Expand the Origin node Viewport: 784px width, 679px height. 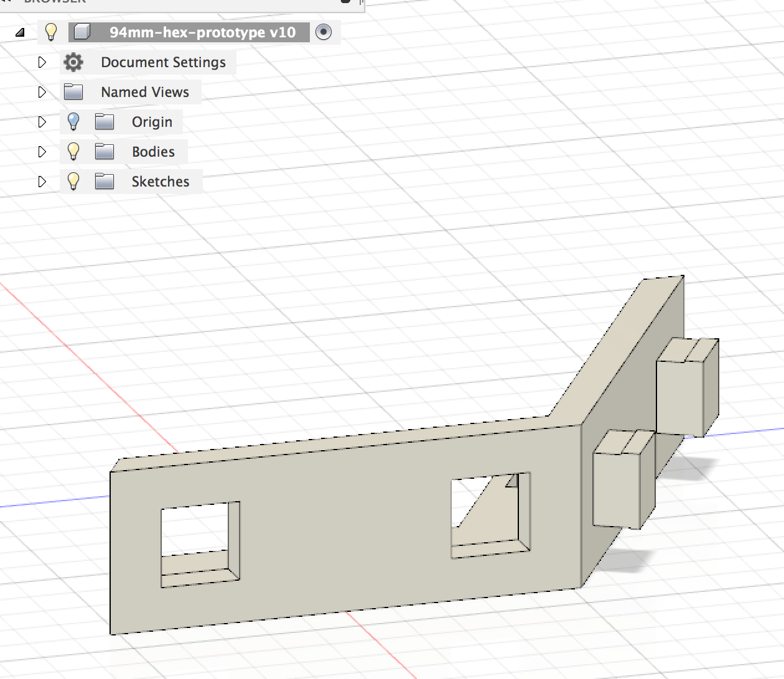(42, 122)
